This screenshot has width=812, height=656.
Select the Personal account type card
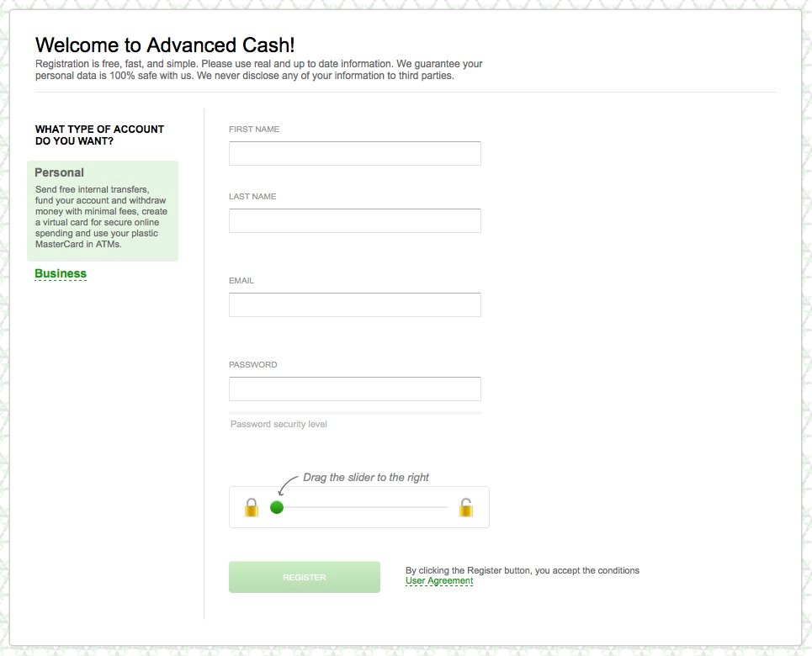103,211
